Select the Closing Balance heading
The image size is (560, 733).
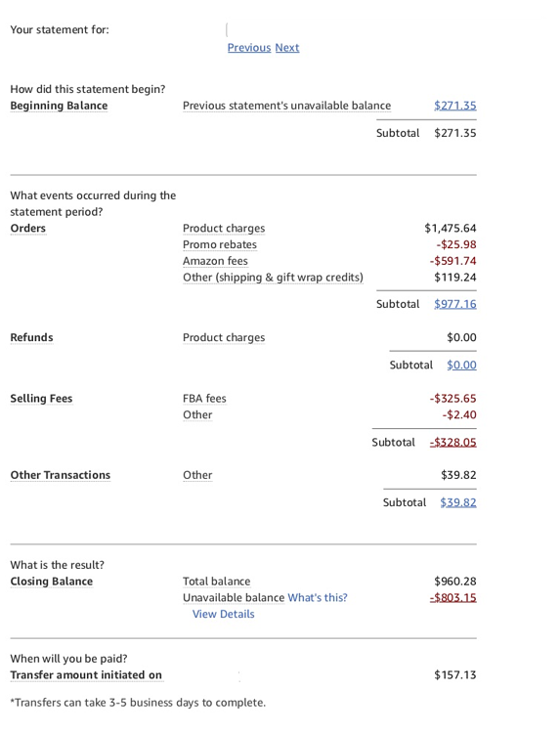tap(52, 582)
